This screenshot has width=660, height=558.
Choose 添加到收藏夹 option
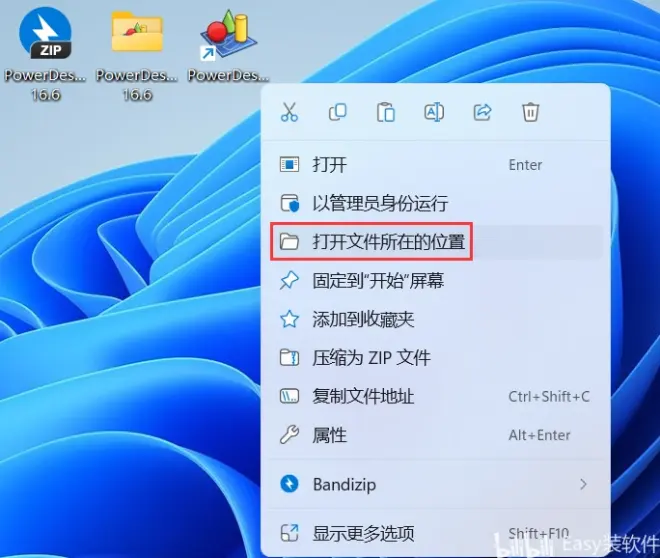click(436, 319)
